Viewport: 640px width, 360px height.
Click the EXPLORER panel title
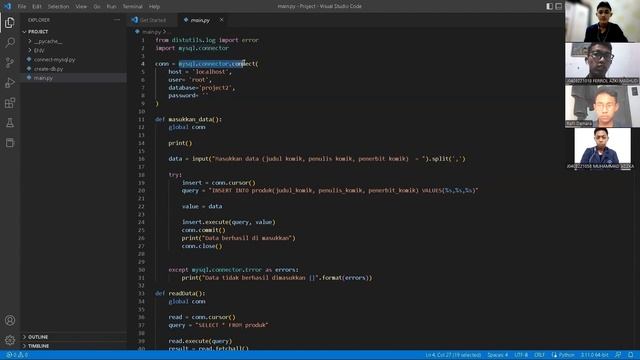point(39,20)
